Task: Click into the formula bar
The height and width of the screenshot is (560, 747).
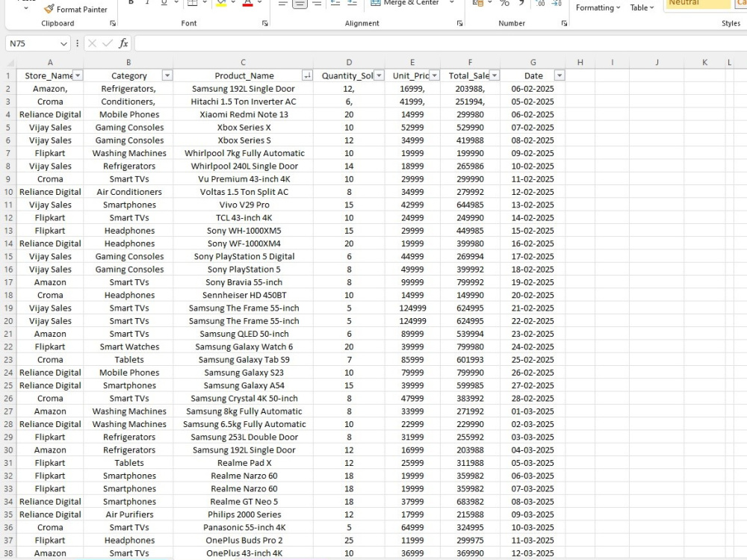Action: tap(441, 43)
